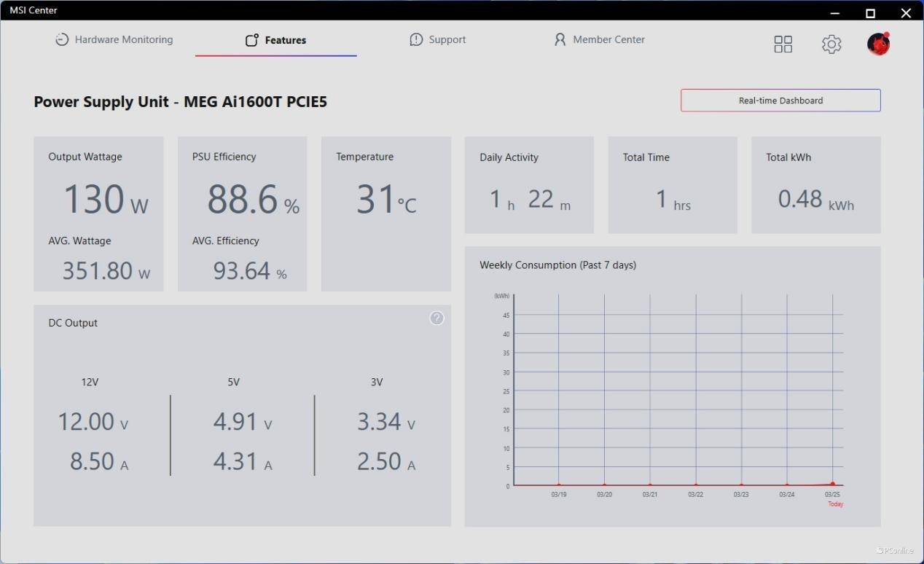924x564 pixels.
Task: Open the Member Center tab
Action: 599,40
